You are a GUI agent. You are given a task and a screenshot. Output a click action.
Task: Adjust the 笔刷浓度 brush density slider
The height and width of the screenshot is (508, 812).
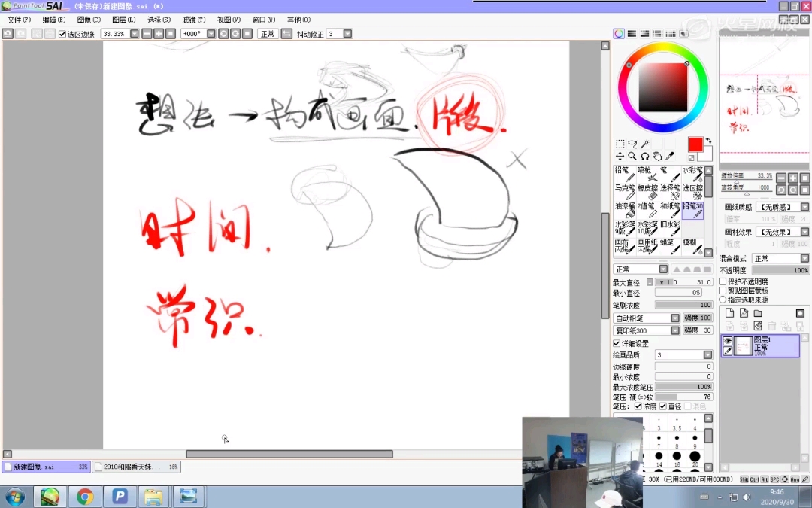coord(683,305)
